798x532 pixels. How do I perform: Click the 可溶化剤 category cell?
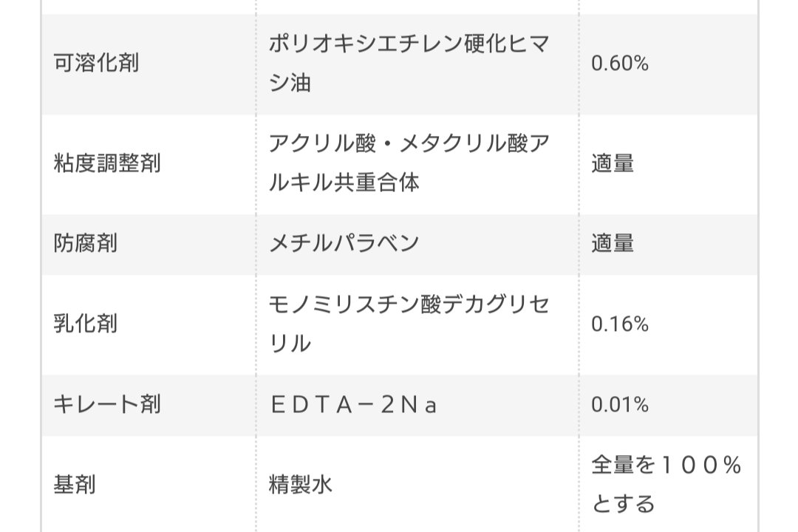pos(96,63)
